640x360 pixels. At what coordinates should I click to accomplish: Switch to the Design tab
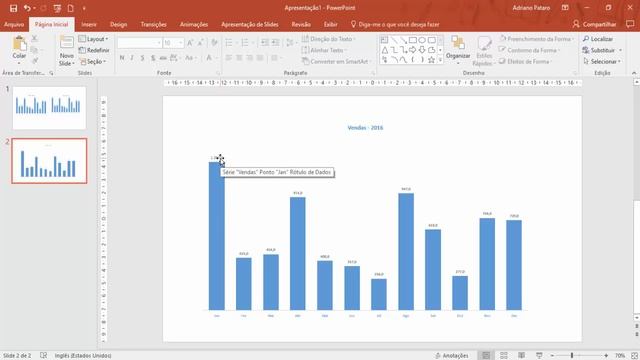click(118, 24)
